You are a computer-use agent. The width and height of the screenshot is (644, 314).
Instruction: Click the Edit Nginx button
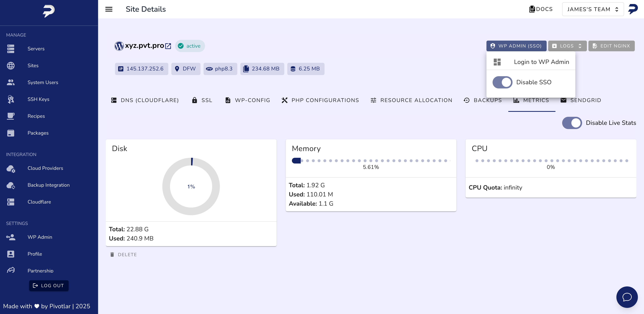pyautogui.click(x=611, y=46)
